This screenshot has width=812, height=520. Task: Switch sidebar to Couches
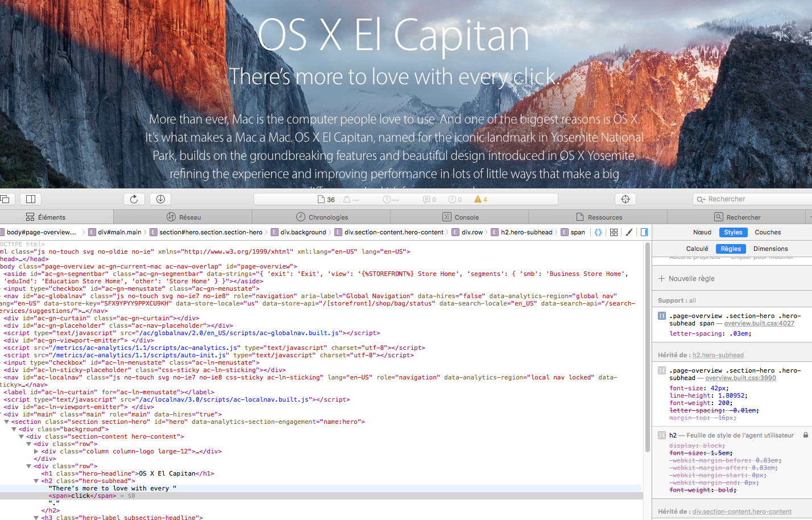(x=768, y=232)
